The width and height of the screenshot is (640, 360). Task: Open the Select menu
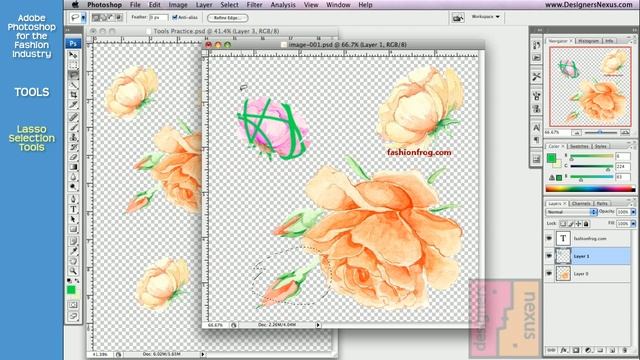coord(229,5)
